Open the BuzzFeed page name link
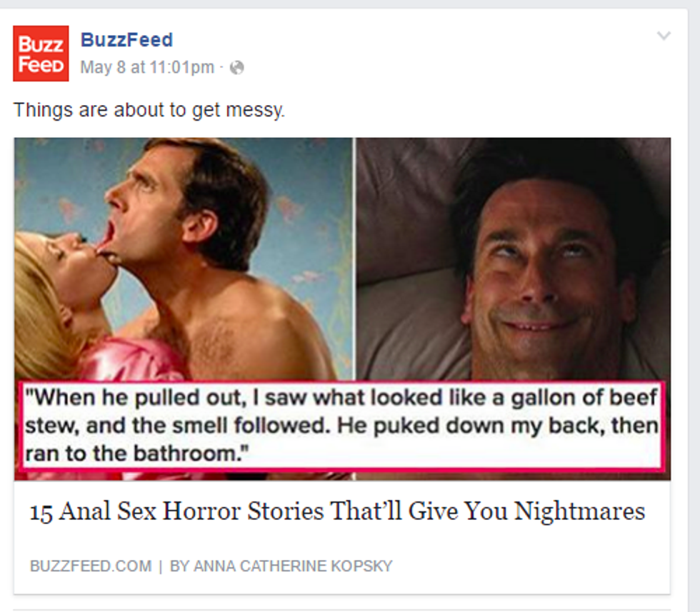700x612 pixels. [x=126, y=40]
